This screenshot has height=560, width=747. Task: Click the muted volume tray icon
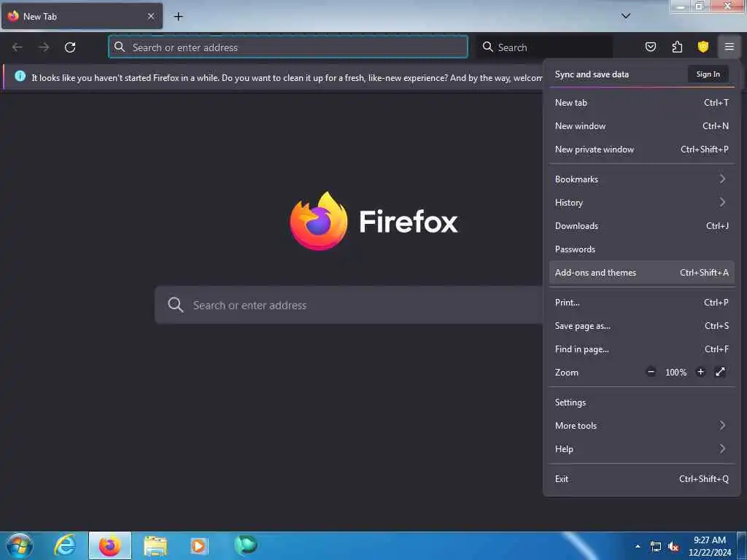pyautogui.click(x=673, y=547)
